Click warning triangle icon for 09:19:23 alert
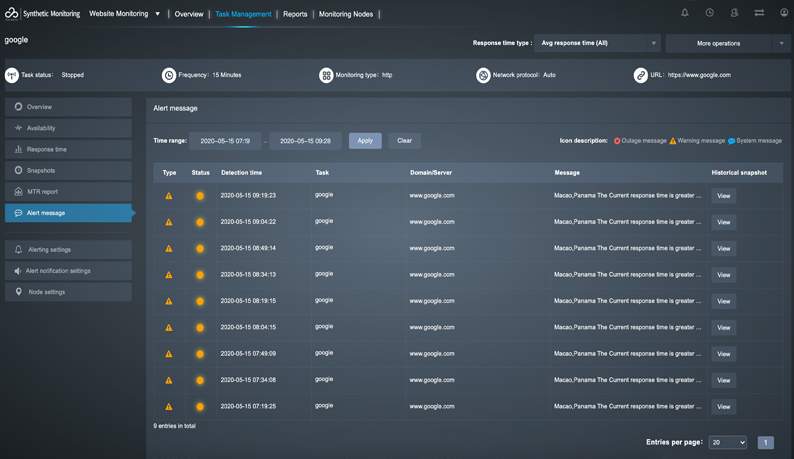 [169, 196]
